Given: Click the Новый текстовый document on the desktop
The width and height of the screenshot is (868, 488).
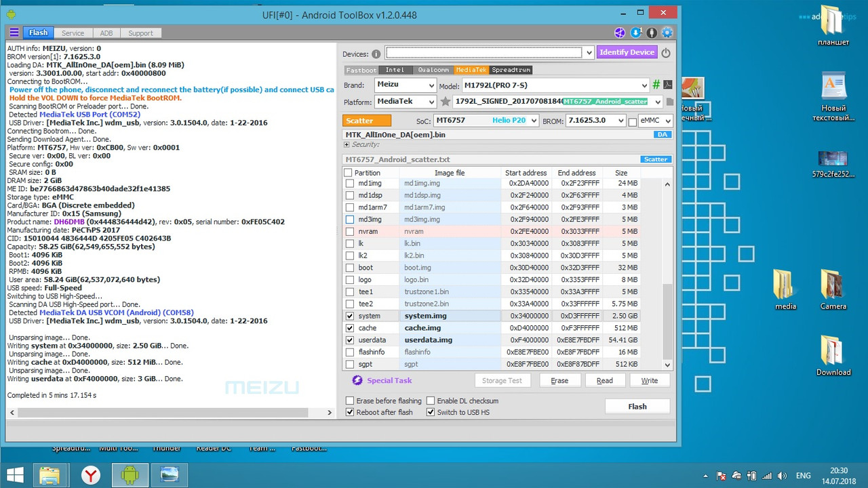Looking at the screenshot, I should point(833,98).
